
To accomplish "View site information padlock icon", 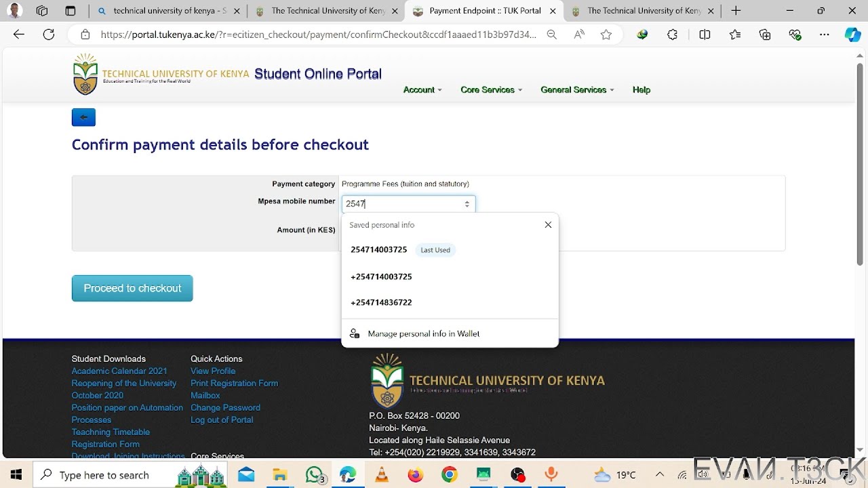I will pyautogui.click(x=85, y=35).
